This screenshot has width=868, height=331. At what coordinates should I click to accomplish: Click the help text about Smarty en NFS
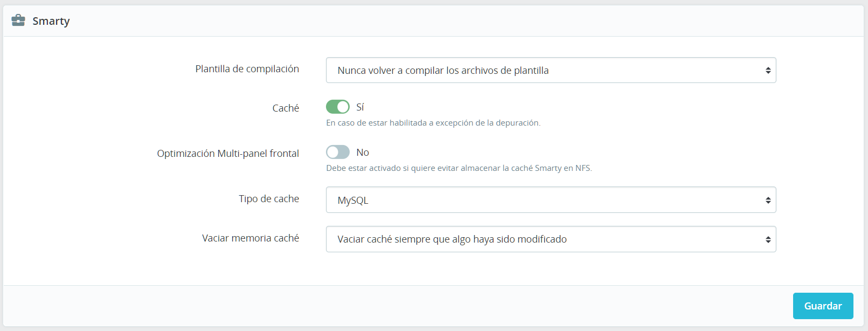[x=459, y=168]
